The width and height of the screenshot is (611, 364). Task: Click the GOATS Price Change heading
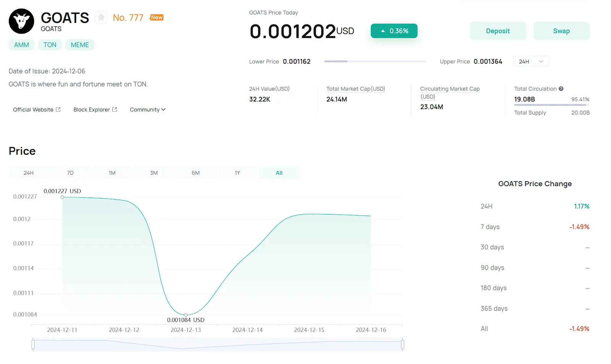[535, 184]
